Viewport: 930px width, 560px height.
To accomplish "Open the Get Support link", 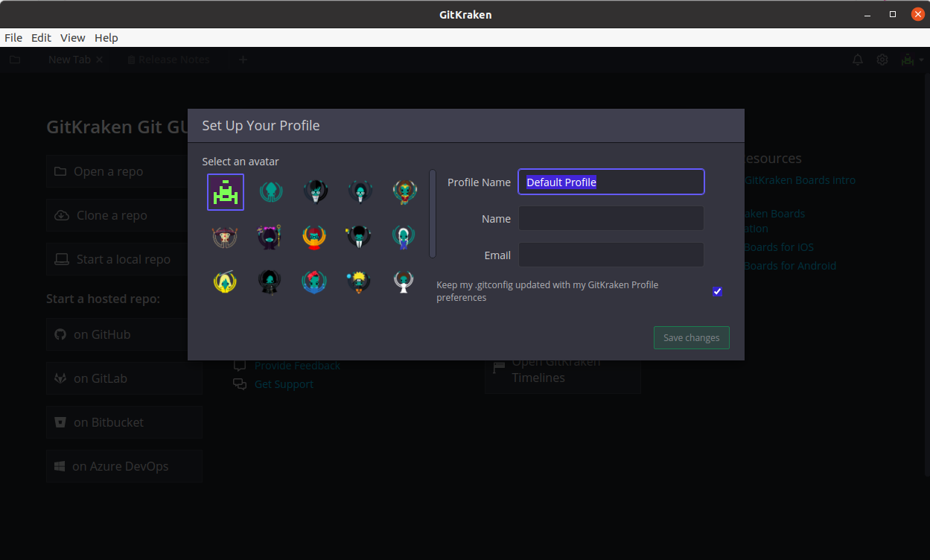I will pos(284,384).
